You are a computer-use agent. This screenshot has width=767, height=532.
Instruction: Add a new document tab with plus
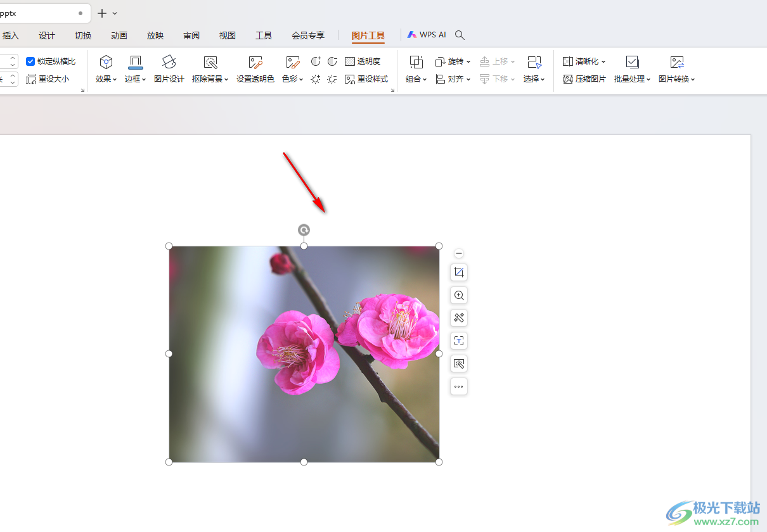point(102,13)
